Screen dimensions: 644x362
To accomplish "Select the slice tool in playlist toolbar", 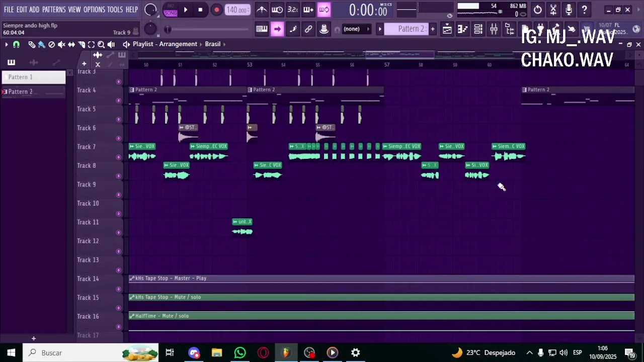I will (82, 44).
